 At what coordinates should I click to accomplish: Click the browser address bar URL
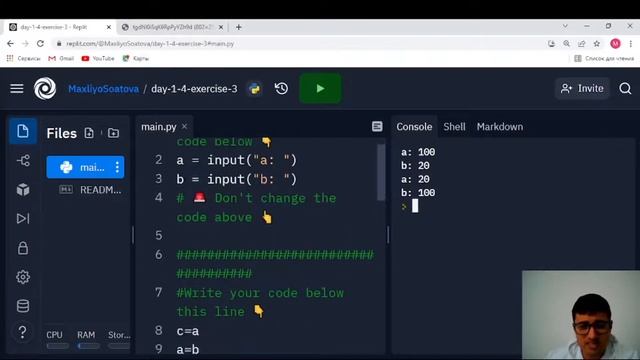150,43
